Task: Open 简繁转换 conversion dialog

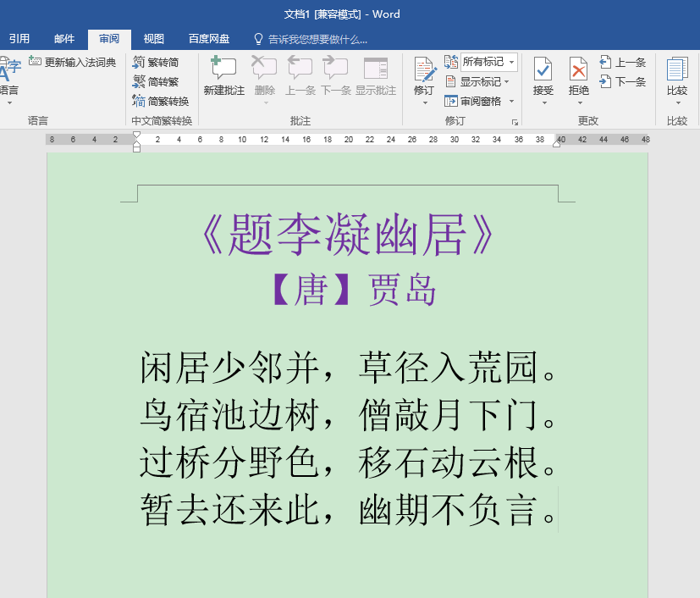Action: click(x=161, y=102)
